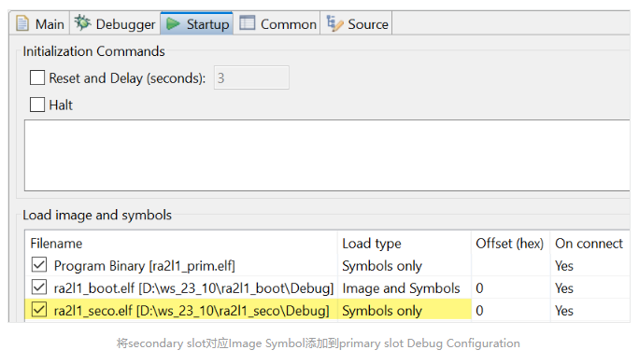The height and width of the screenshot is (364, 639).
Task: Uncheck ra2l1_seco.elf row checkbox
Action: pos(39,310)
